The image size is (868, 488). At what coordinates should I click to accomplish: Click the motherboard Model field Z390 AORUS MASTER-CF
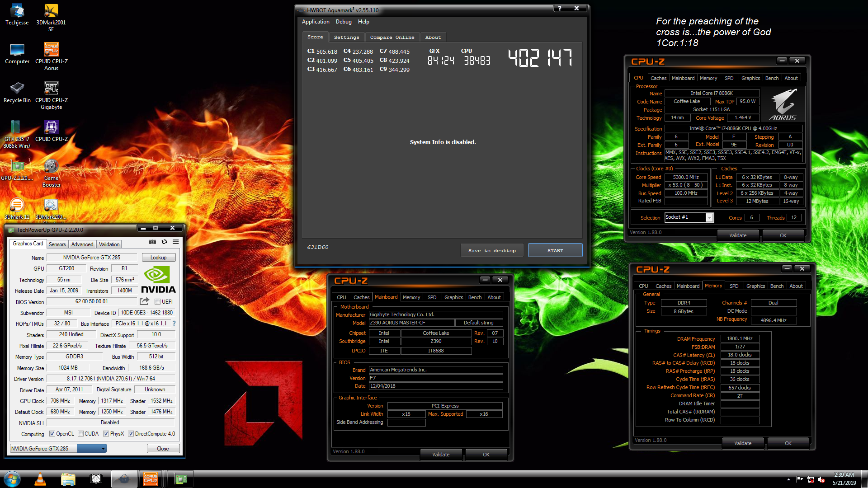(x=411, y=323)
